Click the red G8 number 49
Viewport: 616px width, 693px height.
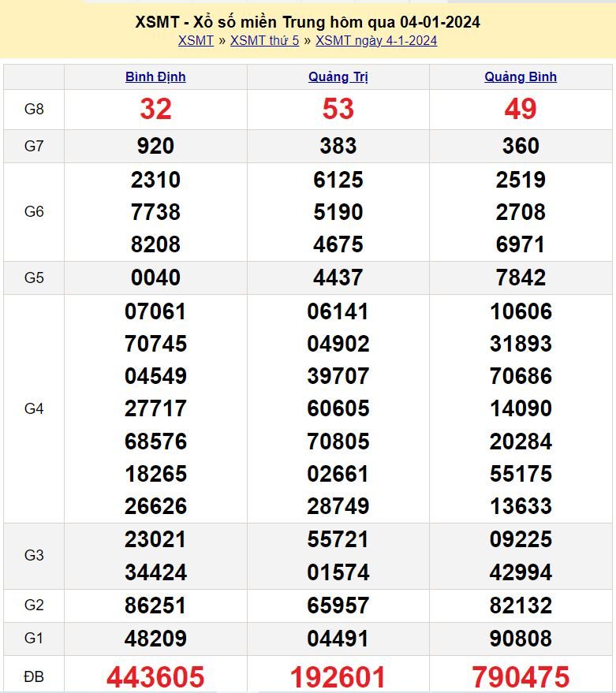click(521, 109)
